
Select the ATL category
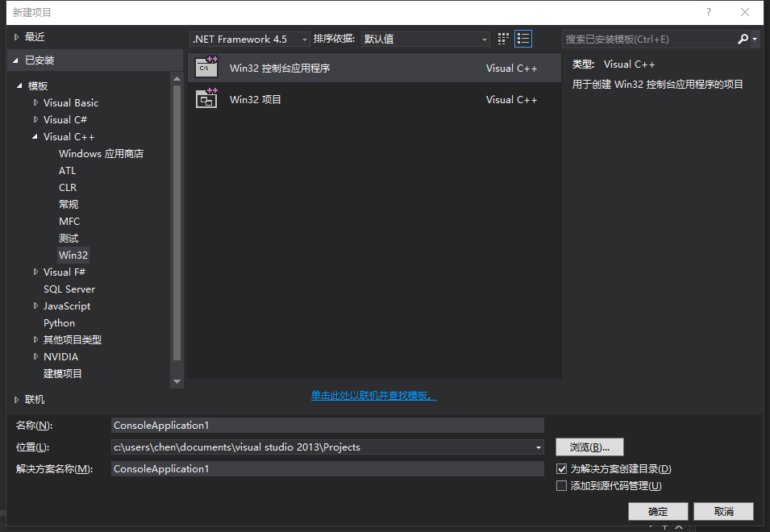click(67, 170)
